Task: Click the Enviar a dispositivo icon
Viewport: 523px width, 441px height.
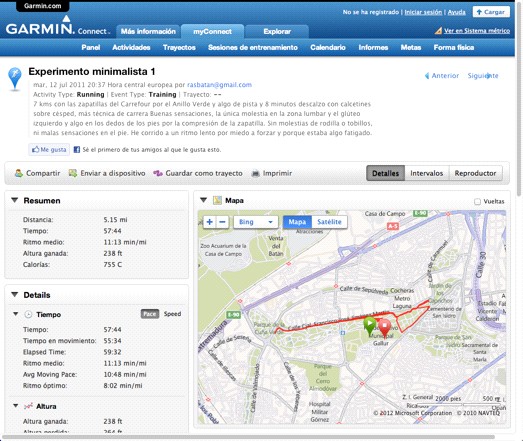Action: pyautogui.click(x=73, y=173)
